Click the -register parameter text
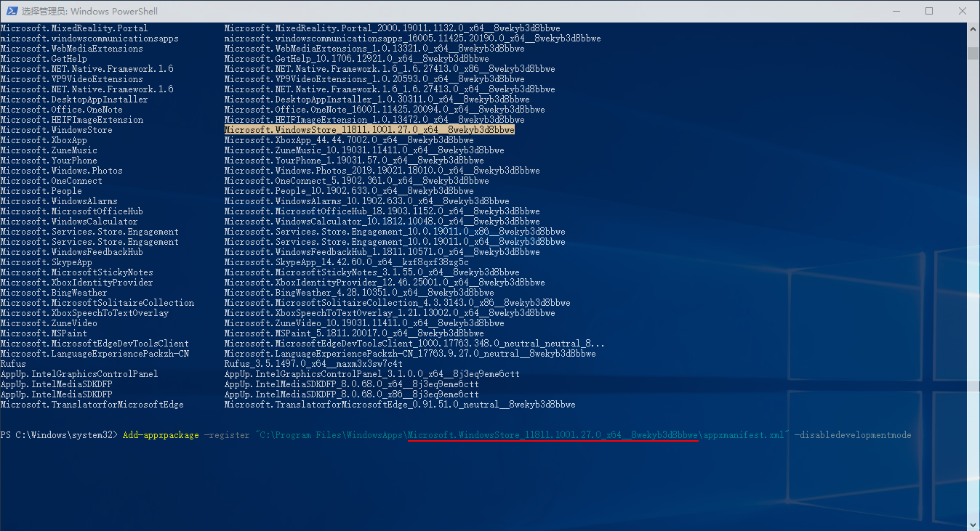This screenshot has height=531, width=980. [226, 435]
